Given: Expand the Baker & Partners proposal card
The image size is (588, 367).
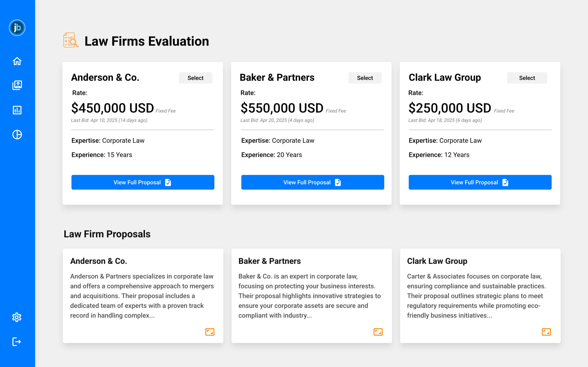Looking at the screenshot, I should point(378,332).
